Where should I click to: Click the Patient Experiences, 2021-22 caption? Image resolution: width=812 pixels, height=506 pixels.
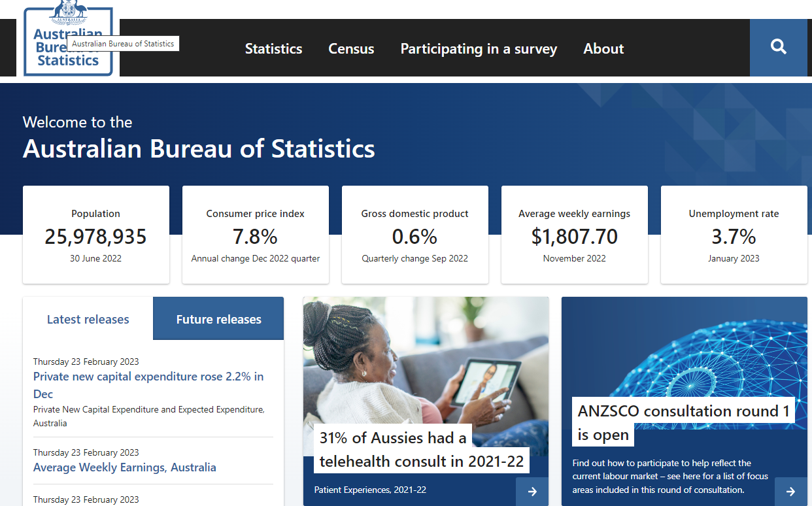(370, 490)
